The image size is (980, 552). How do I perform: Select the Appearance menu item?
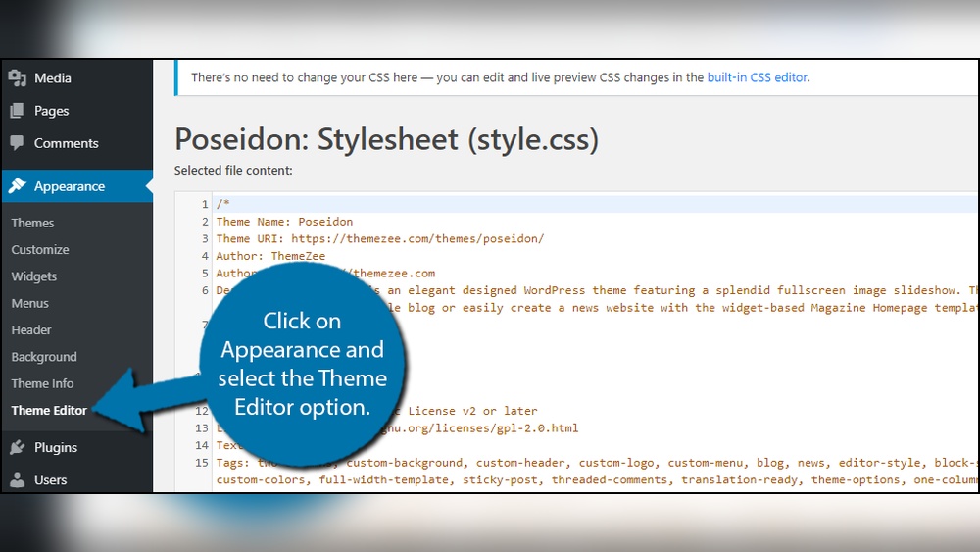(x=76, y=186)
